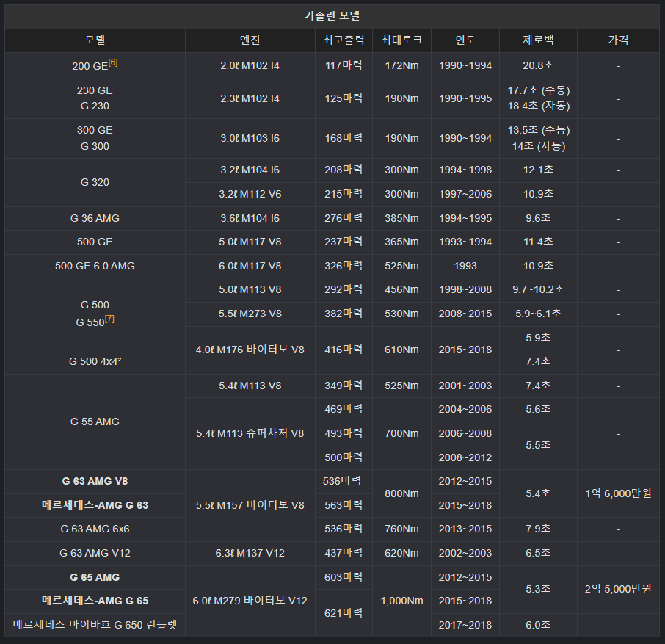This screenshot has height=644, width=665.
Task: Select the 엔진 column header
Action: click(250, 40)
